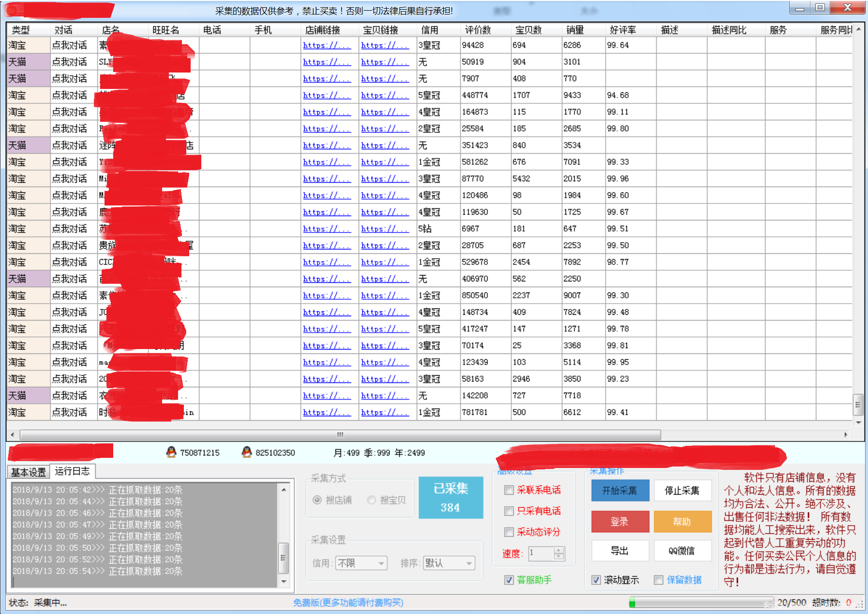Switch to the 基本设置 tab

tap(29, 472)
